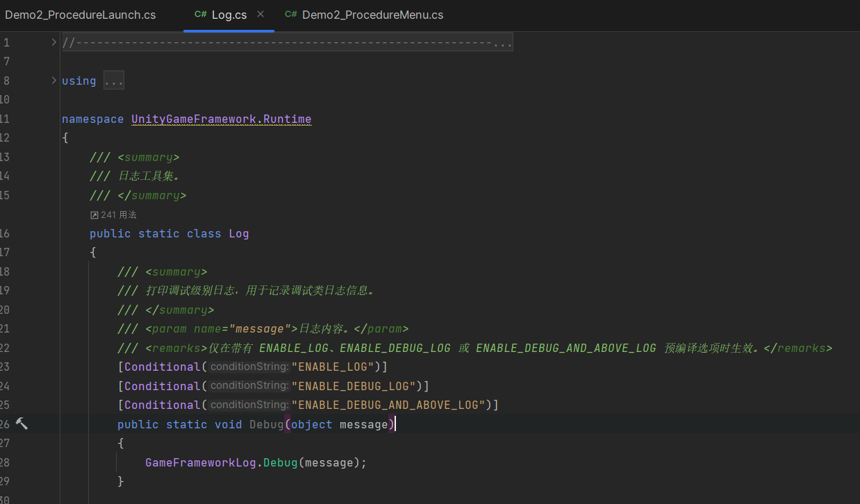This screenshot has height=504, width=860.
Task: Close the Log.cs tab
Action: 261,14
